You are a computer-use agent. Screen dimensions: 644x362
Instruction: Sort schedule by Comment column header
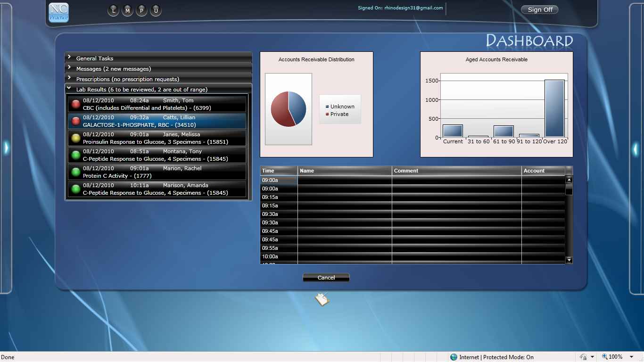[457, 171]
